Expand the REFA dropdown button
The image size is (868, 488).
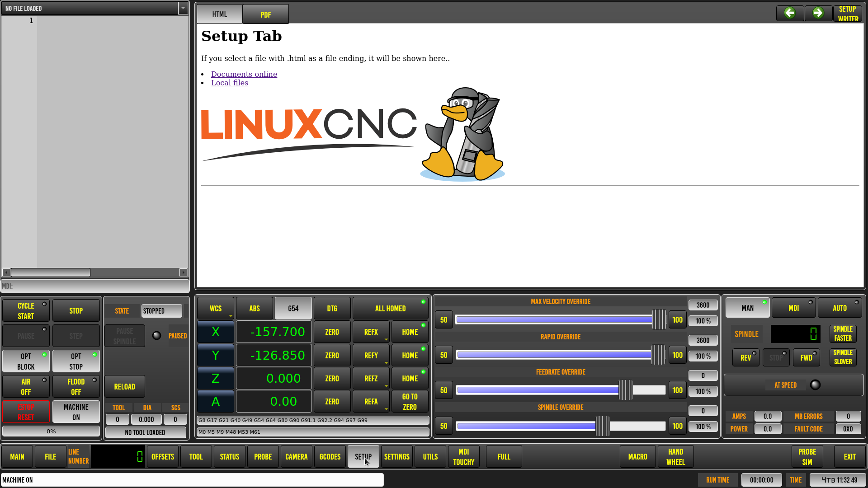pyautogui.click(x=371, y=402)
